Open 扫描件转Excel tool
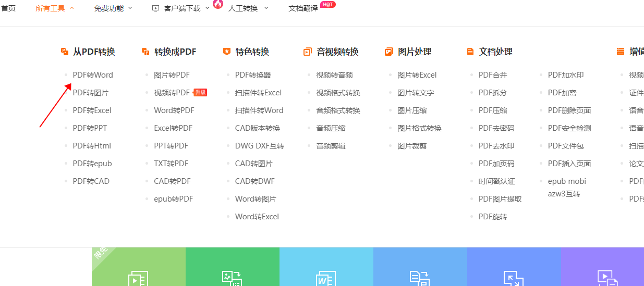644x286 pixels. 259,93
